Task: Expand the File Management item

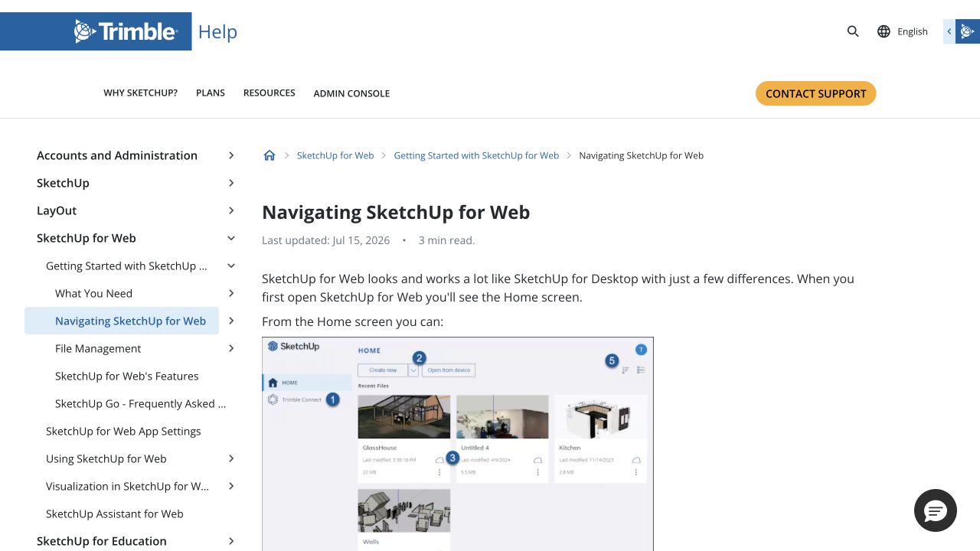Action: pos(231,348)
